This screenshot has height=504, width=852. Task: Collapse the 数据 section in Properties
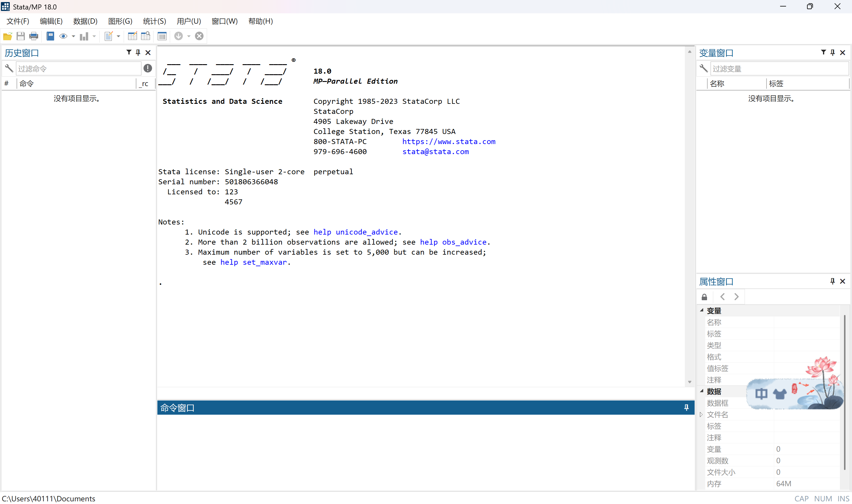pyautogui.click(x=701, y=391)
